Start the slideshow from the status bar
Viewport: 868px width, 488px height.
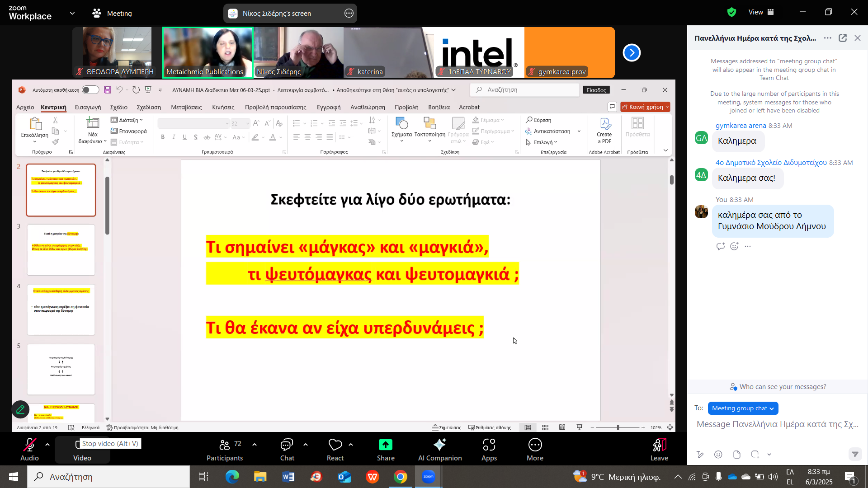tap(579, 427)
